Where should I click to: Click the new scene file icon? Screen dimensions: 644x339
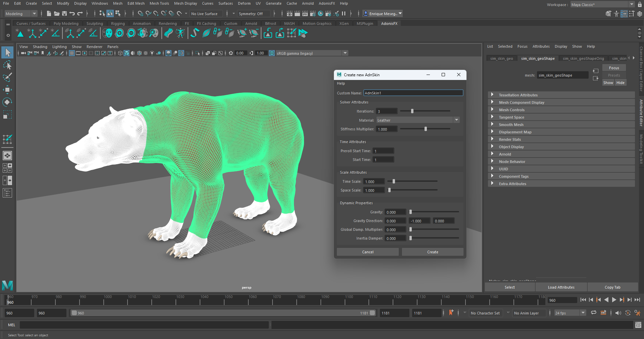click(49, 13)
